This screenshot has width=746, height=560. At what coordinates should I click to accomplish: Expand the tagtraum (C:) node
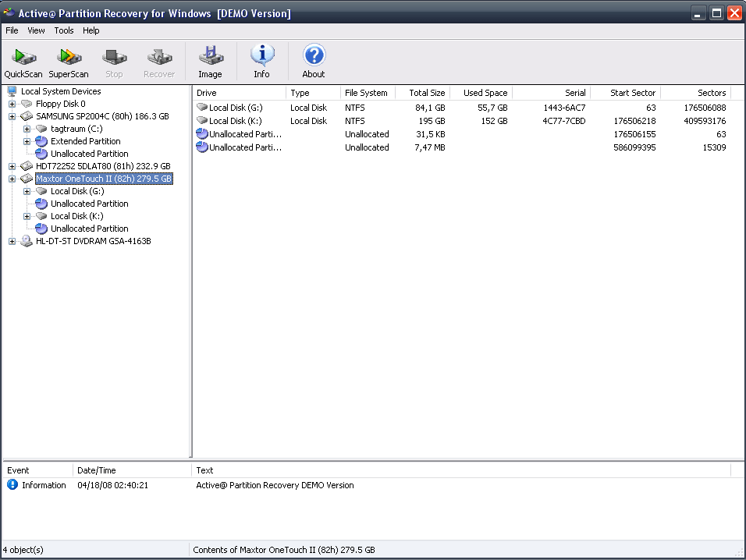click(x=27, y=129)
